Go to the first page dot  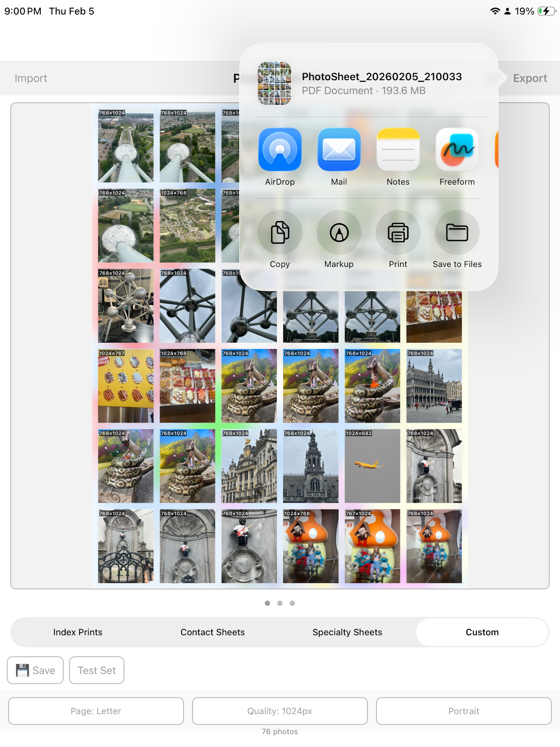267,603
